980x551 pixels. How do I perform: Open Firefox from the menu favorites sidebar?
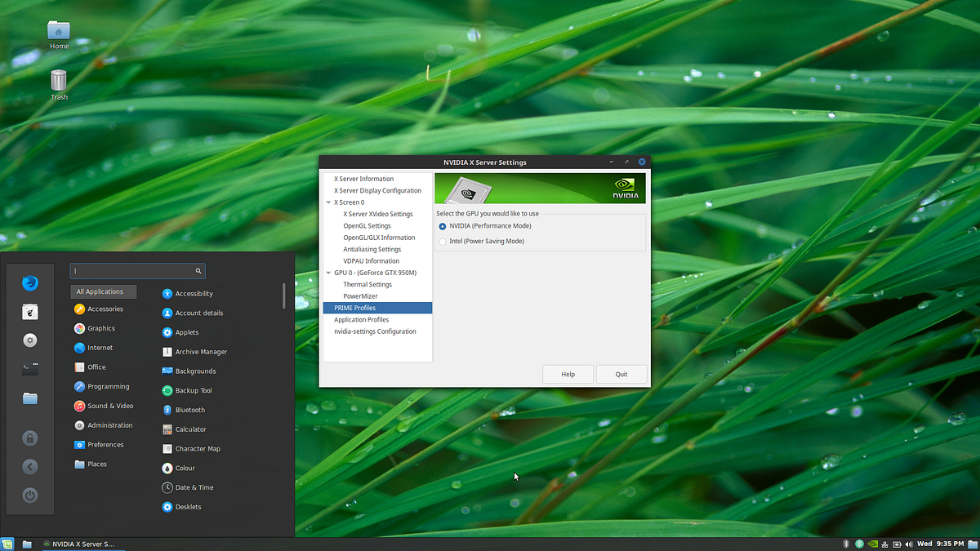30,283
